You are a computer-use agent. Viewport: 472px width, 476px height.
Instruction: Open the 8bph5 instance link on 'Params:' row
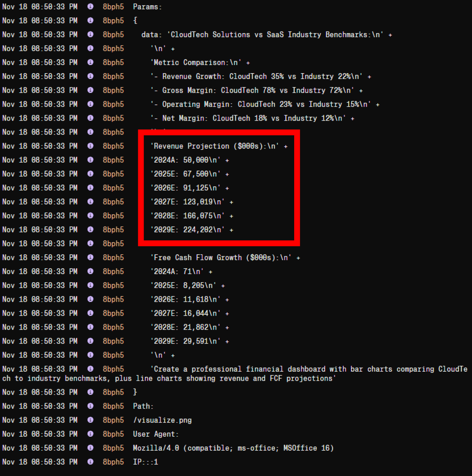click(x=113, y=7)
